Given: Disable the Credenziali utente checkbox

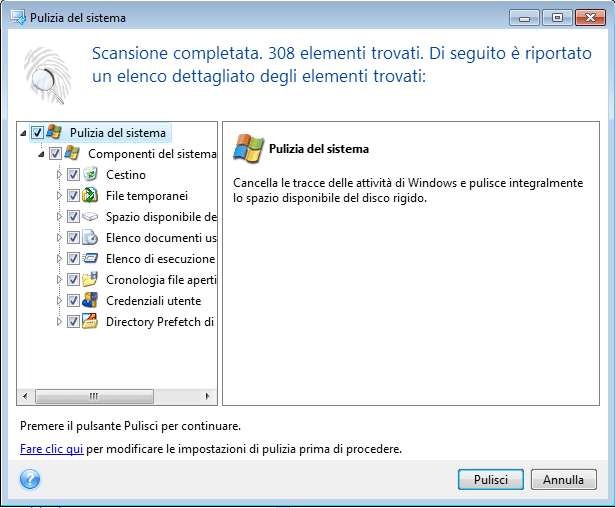Looking at the screenshot, I should tap(73, 301).
